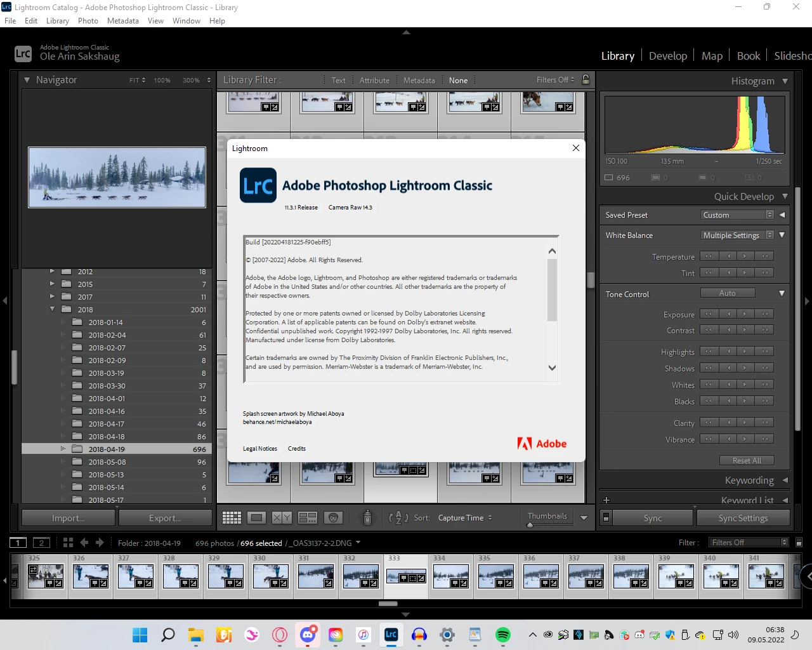Set Navigator zoom to FIT
The width and height of the screenshot is (812, 650).
137,81
